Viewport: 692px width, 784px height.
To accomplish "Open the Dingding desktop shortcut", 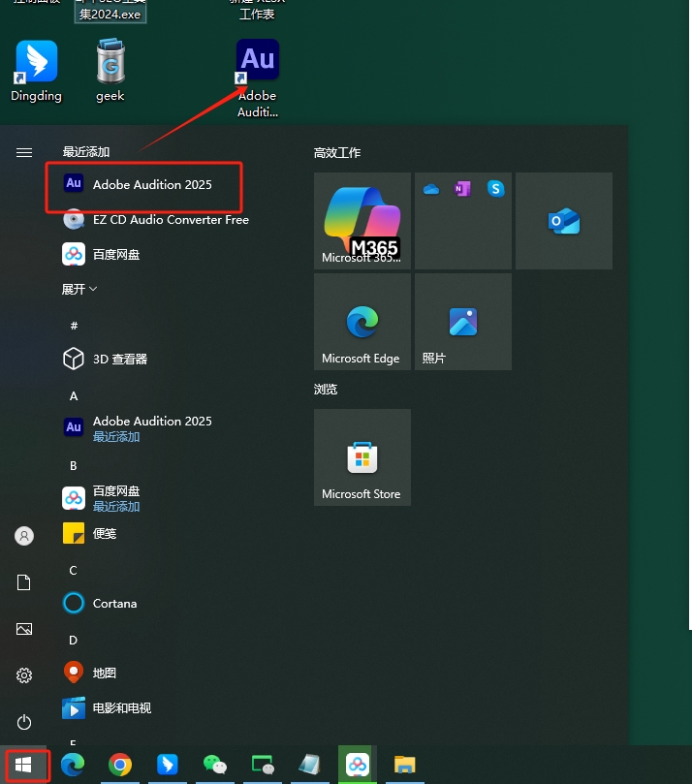I will pyautogui.click(x=36, y=72).
